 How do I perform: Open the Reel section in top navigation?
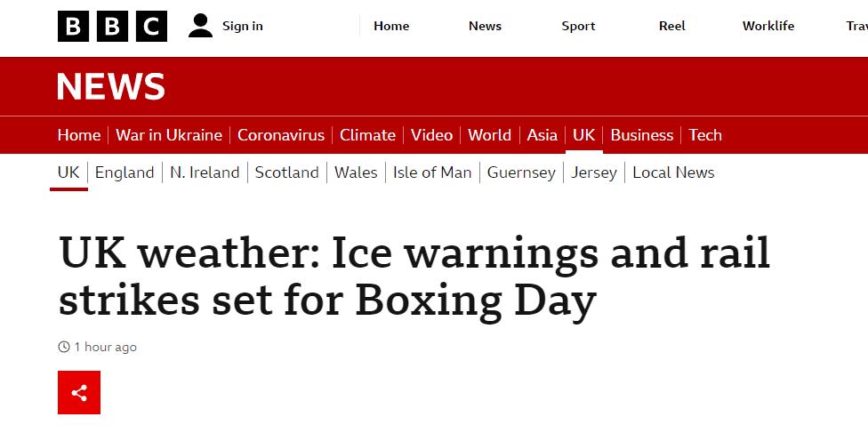pyautogui.click(x=671, y=26)
